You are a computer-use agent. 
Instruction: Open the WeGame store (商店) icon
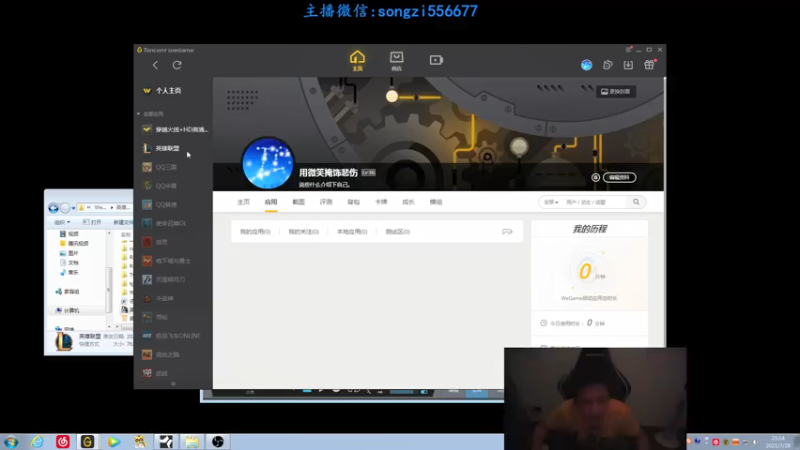[396, 60]
